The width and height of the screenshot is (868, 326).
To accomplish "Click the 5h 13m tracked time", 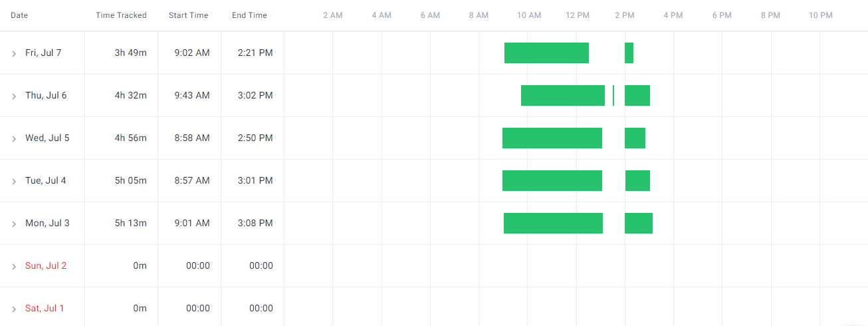I will 130,223.
